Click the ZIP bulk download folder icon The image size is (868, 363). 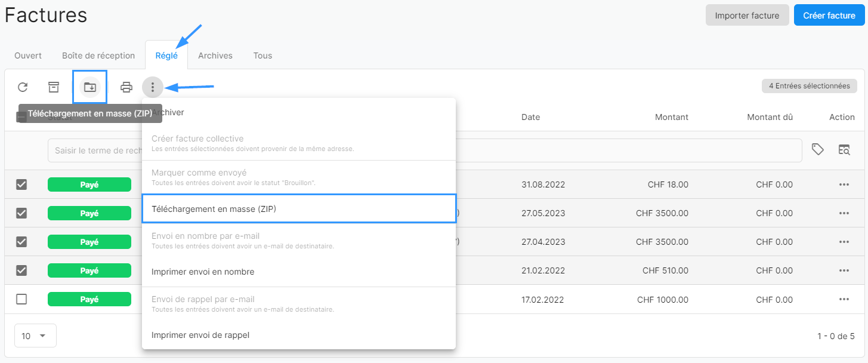point(89,87)
